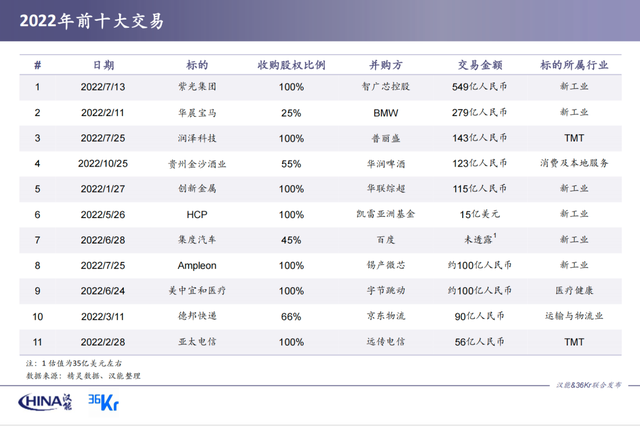Screen dimensions: 640x426
Task: Click acquirer cell '华联综超'
Action: point(386,189)
